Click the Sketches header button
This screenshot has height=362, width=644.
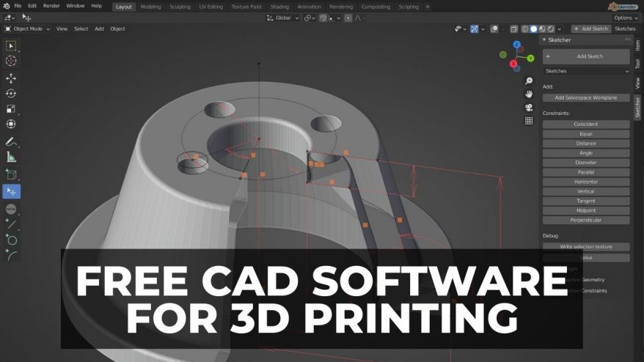click(x=625, y=29)
